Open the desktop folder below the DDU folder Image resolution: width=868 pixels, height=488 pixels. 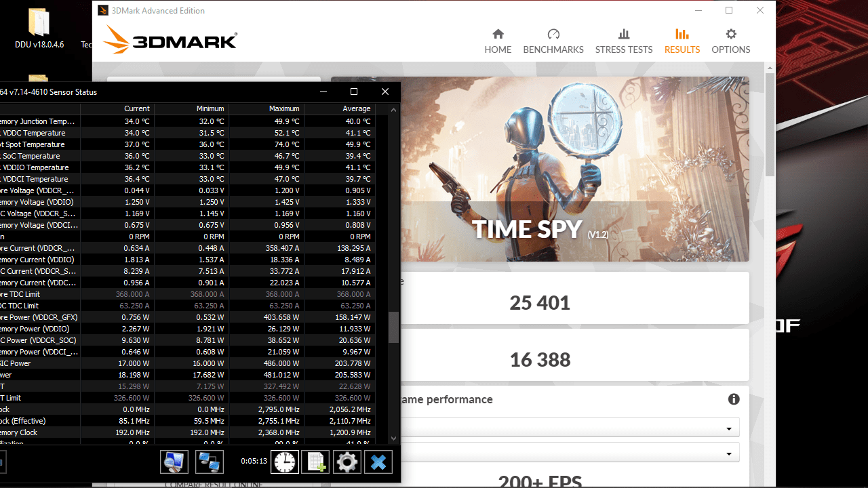click(39, 78)
